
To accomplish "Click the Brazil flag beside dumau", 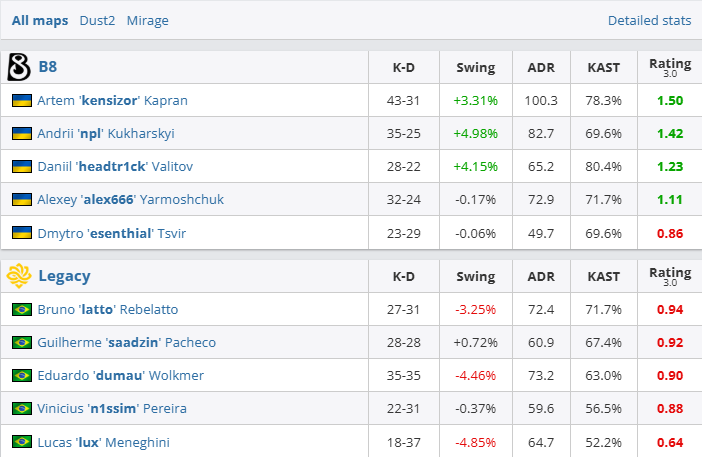I will click(21, 376).
